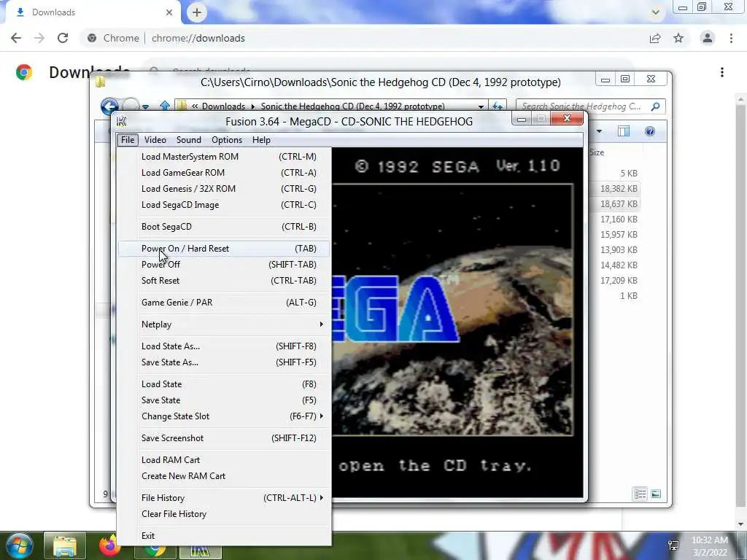Bookmark page with star icon

coord(678,38)
